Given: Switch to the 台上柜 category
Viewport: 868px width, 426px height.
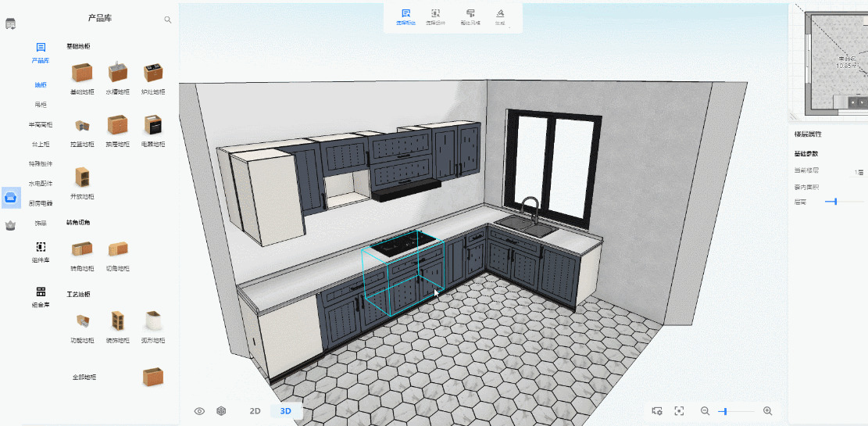Looking at the screenshot, I should (41, 144).
